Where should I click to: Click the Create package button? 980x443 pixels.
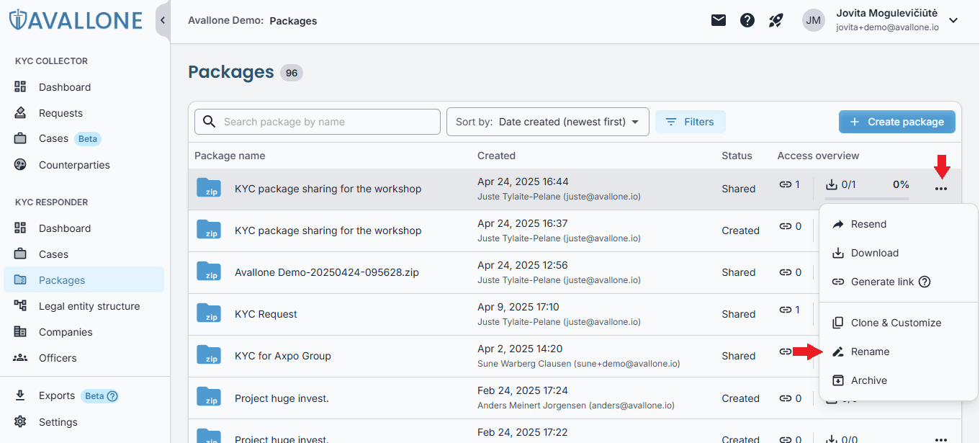pyautogui.click(x=897, y=122)
